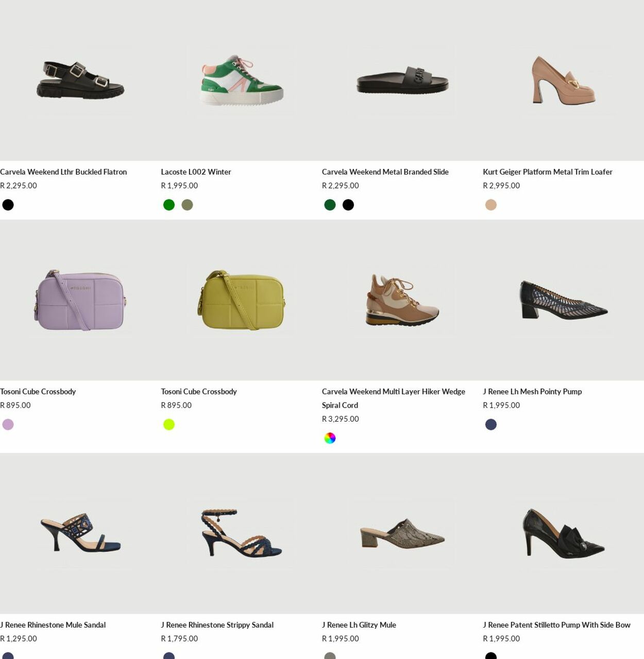
Task: Select navy swatch for J Renee Mesh Pointy Pump
Action: tap(491, 425)
